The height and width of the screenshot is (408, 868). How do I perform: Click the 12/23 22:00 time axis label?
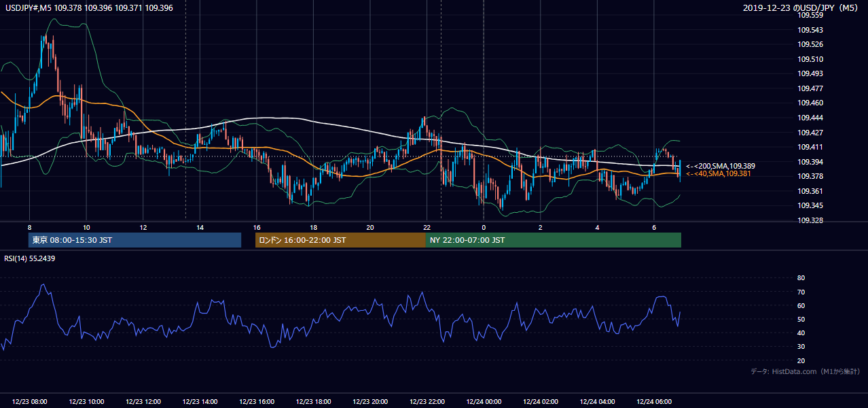[427, 402]
